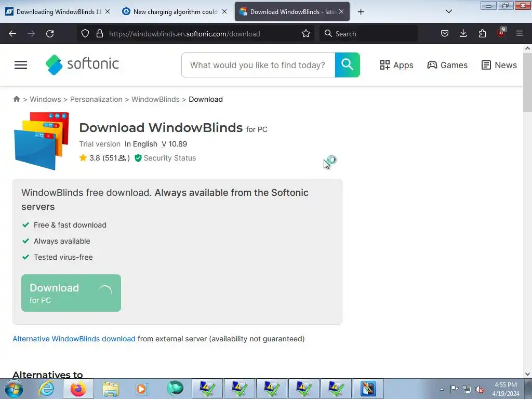Viewport: 532px width, 399px height.
Task: Focus the Softonic search field
Action: [258, 65]
